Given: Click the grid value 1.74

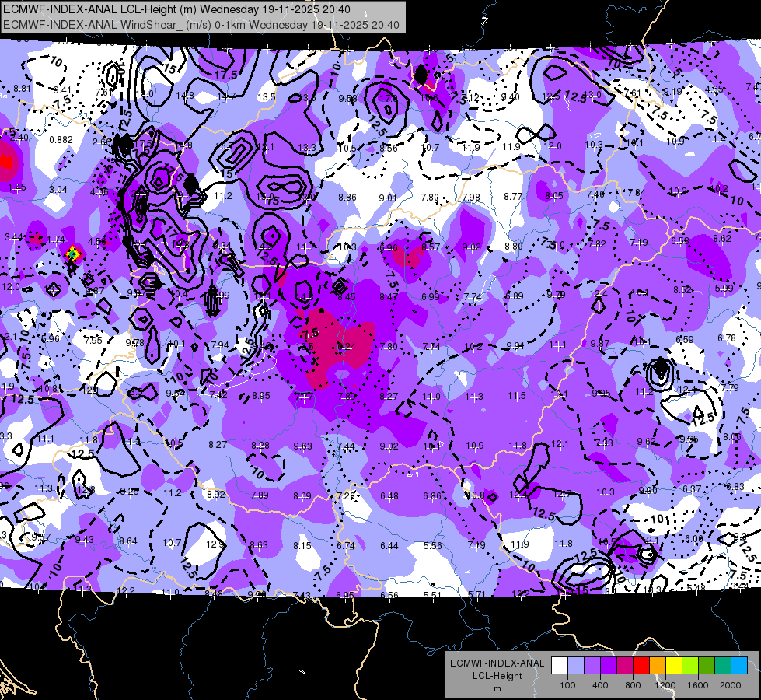Looking at the screenshot, I should pos(56,240).
